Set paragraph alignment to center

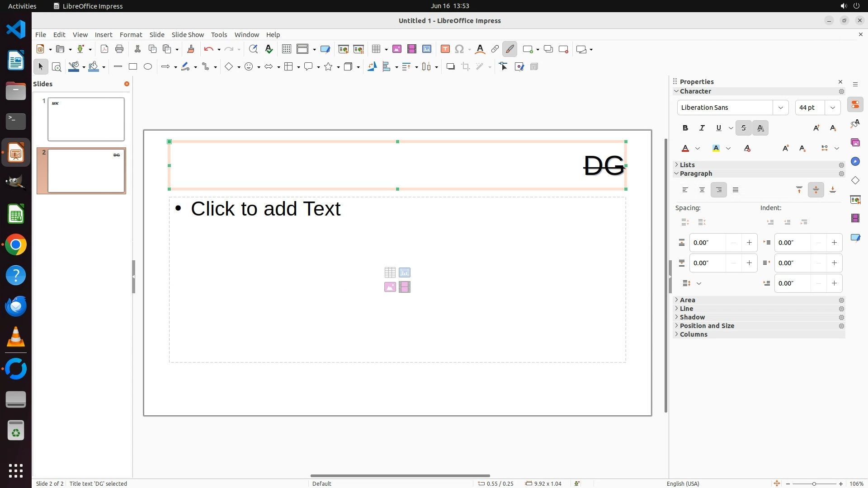click(702, 190)
